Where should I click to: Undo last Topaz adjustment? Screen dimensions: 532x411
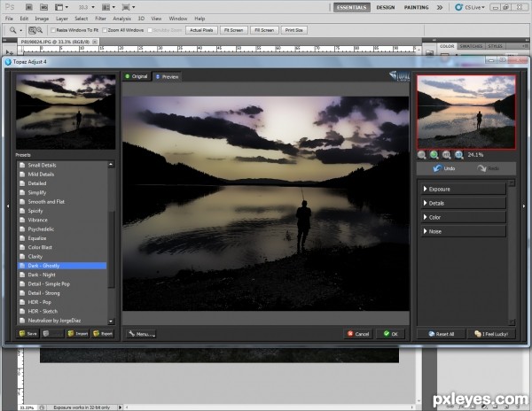click(444, 168)
